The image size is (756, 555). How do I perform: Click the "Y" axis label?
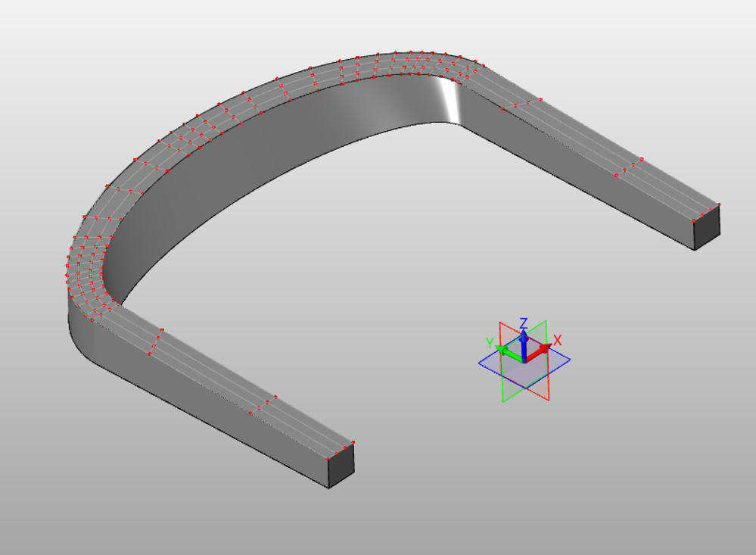[x=490, y=343]
